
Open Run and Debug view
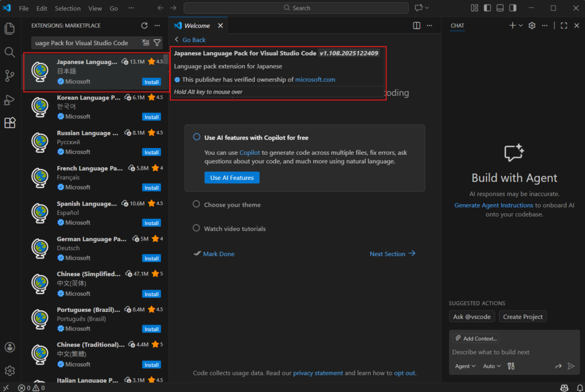pyautogui.click(x=10, y=99)
